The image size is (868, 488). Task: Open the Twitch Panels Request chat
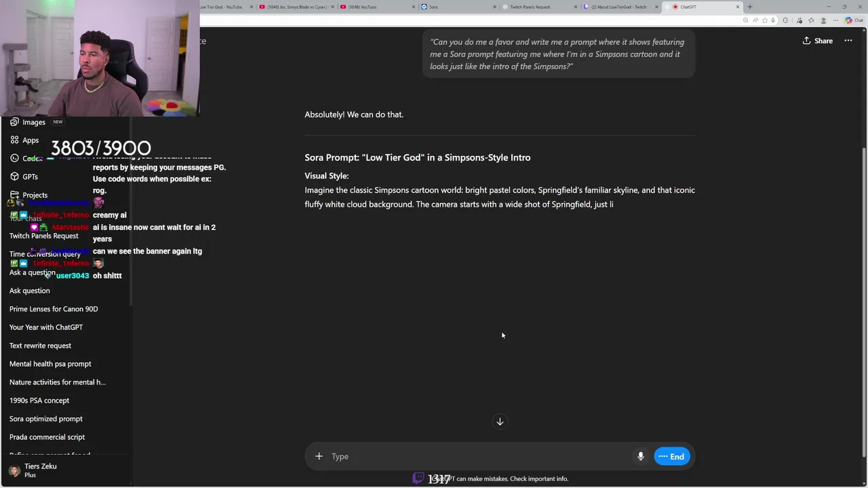coord(44,236)
